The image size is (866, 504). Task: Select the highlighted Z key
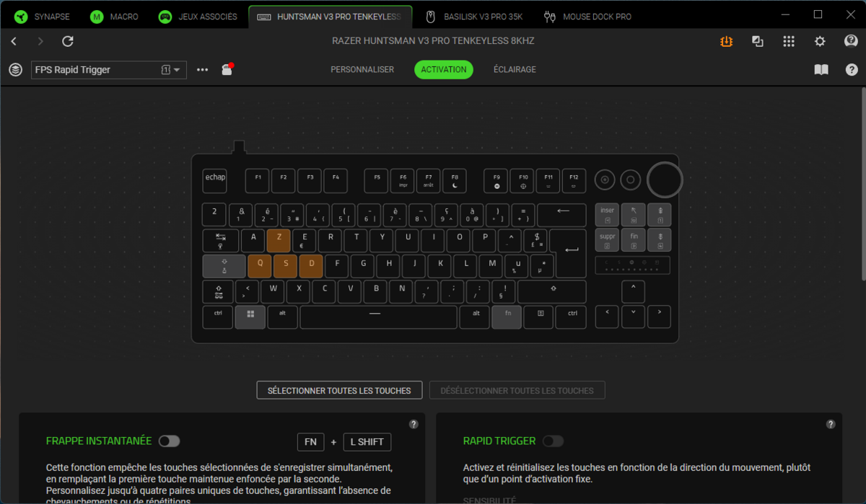tap(279, 241)
